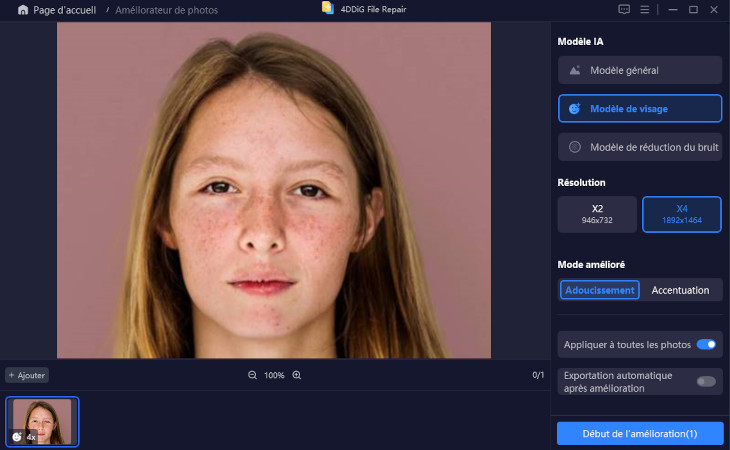Maximize the 4DDiG window
The height and width of the screenshot is (450, 730).
pos(693,9)
